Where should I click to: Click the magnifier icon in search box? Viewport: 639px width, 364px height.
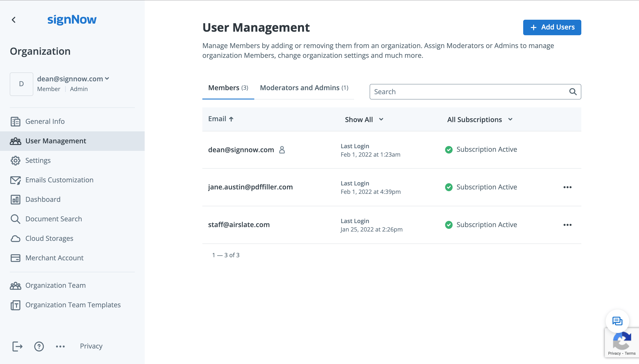tap(573, 92)
